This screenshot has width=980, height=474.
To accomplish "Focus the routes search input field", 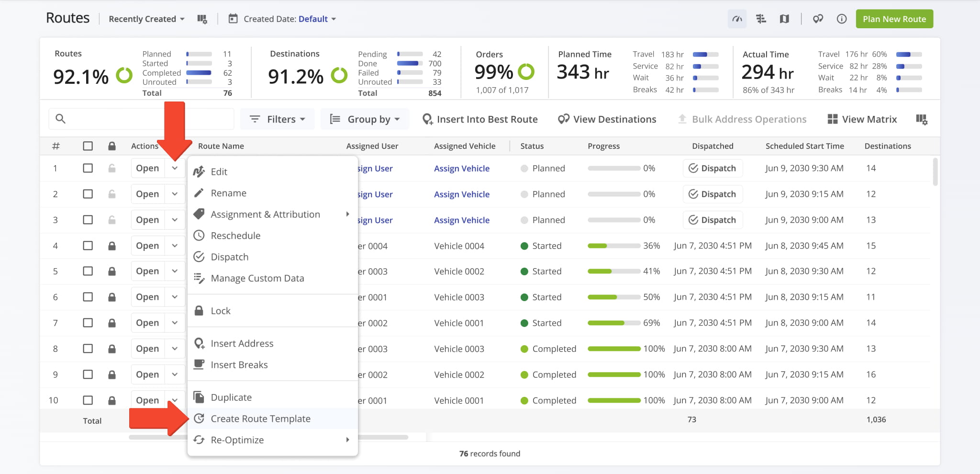I will click(x=141, y=119).
